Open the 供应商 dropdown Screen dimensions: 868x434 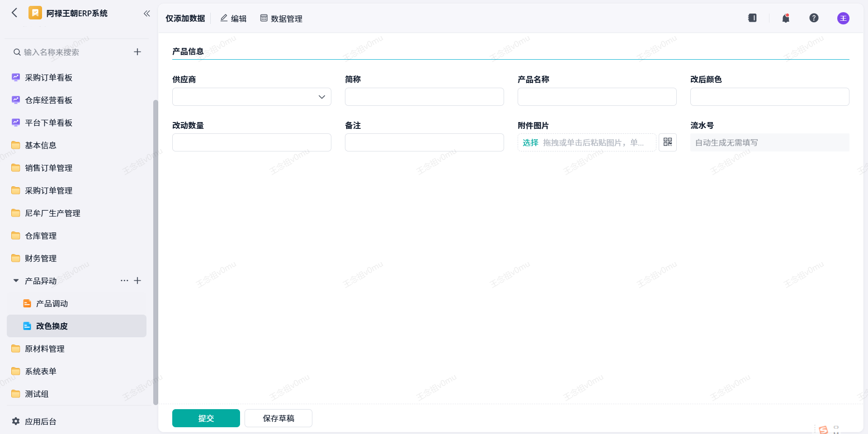[252, 97]
